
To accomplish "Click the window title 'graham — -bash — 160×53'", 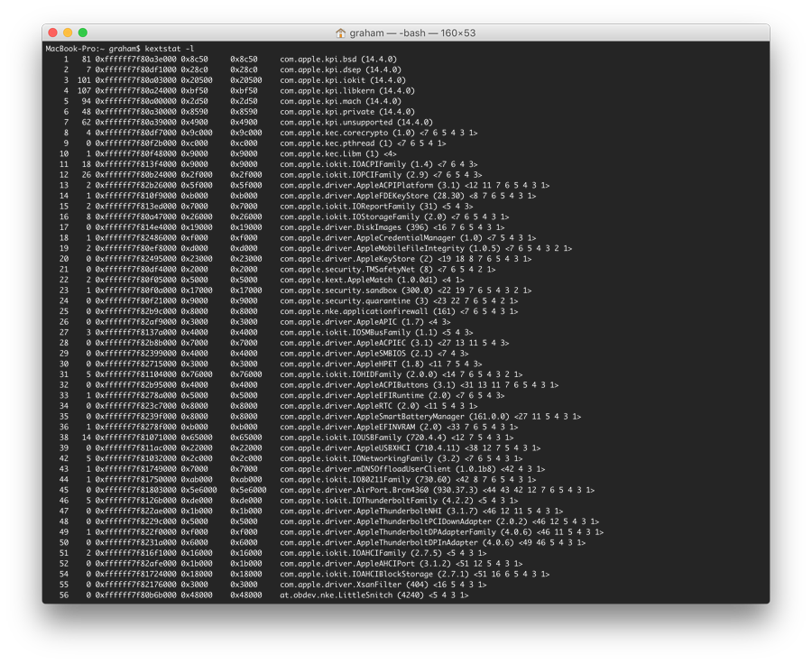I will click(x=412, y=33).
